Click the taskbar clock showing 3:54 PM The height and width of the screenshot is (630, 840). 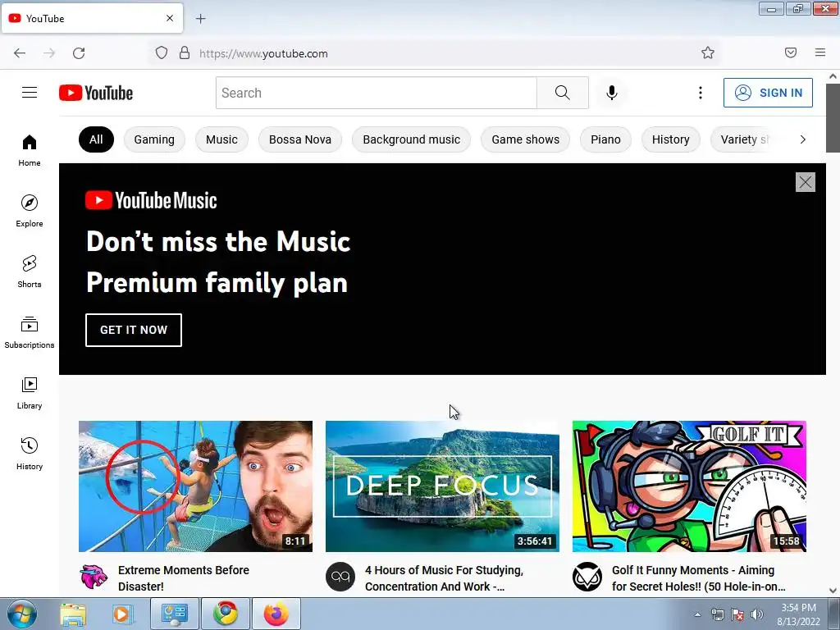[798, 614]
